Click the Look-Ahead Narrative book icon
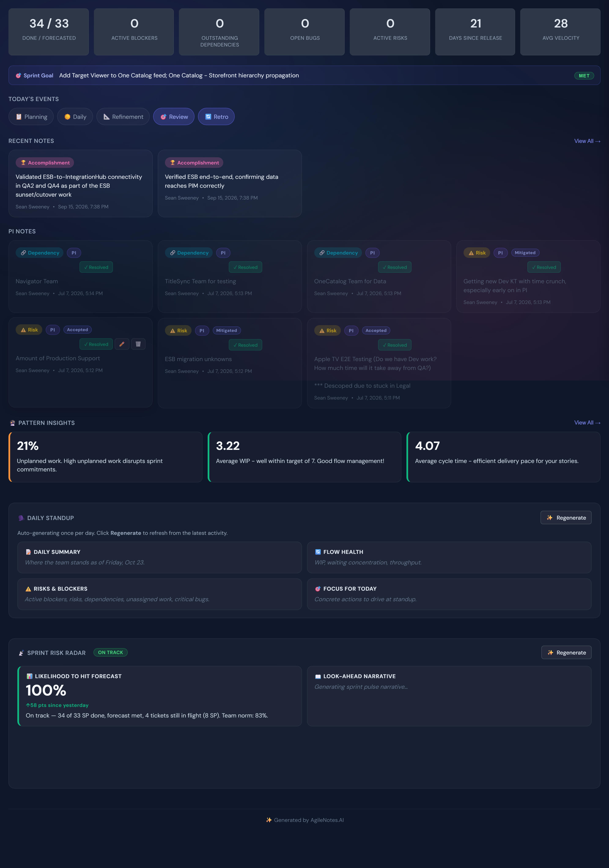The height and width of the screenshot is (868, 609). pos(318,676)
